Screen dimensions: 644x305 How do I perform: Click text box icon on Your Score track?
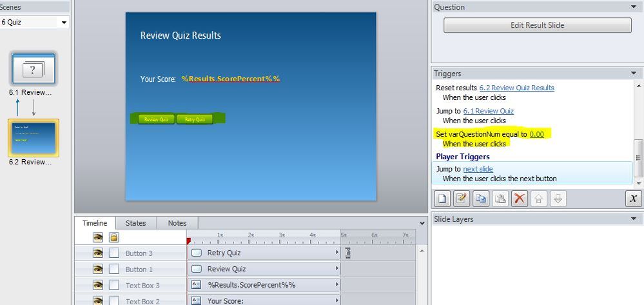197,300
